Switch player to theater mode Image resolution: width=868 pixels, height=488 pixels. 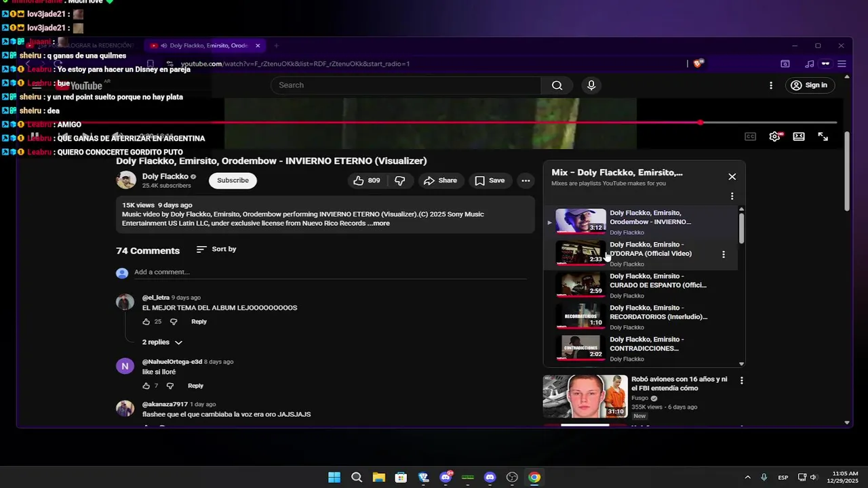[799, 136]
